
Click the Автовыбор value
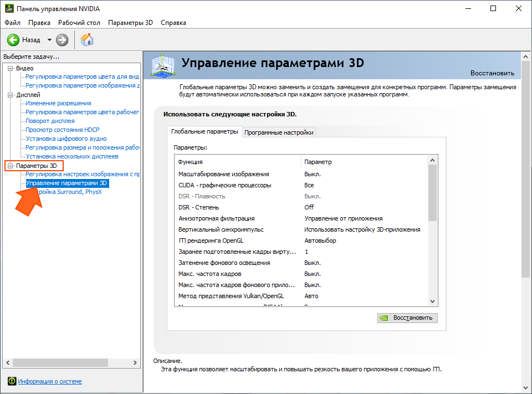tap(320, 241)
